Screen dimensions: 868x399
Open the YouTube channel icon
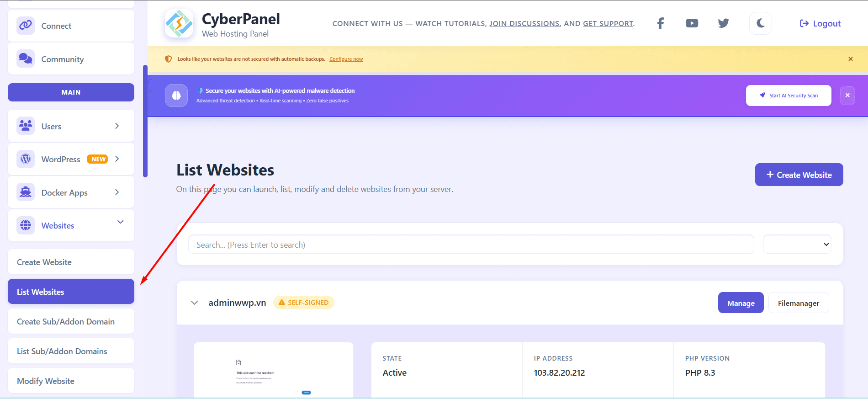tap(692, 23)
